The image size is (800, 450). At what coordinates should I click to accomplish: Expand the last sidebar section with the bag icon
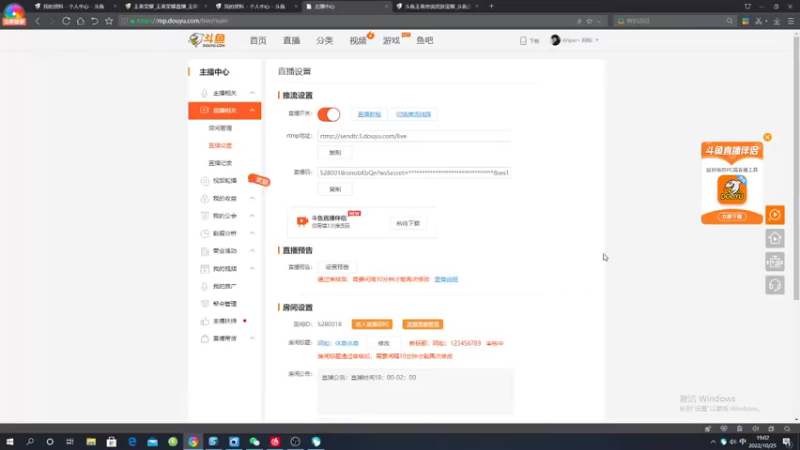click(224, 339)
